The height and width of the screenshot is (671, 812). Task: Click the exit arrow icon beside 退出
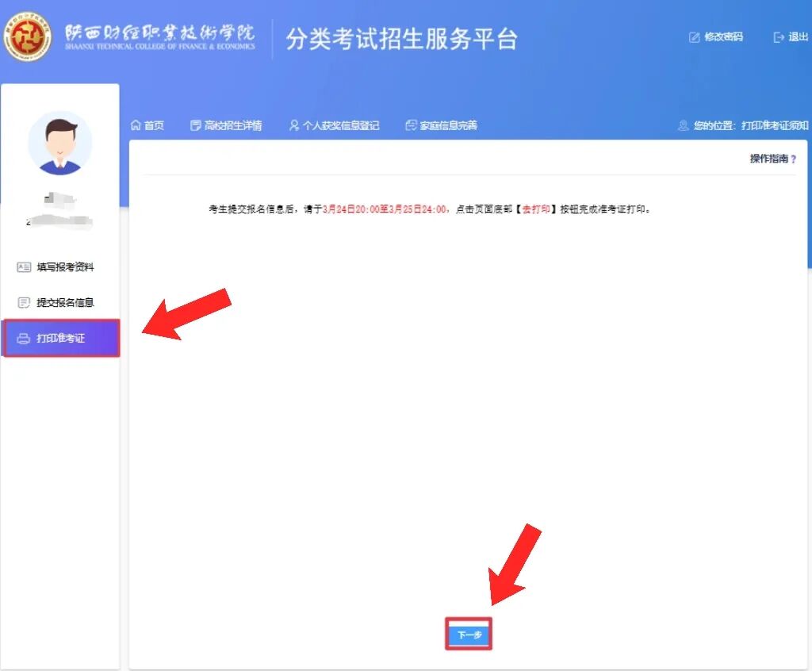point(778,37)
